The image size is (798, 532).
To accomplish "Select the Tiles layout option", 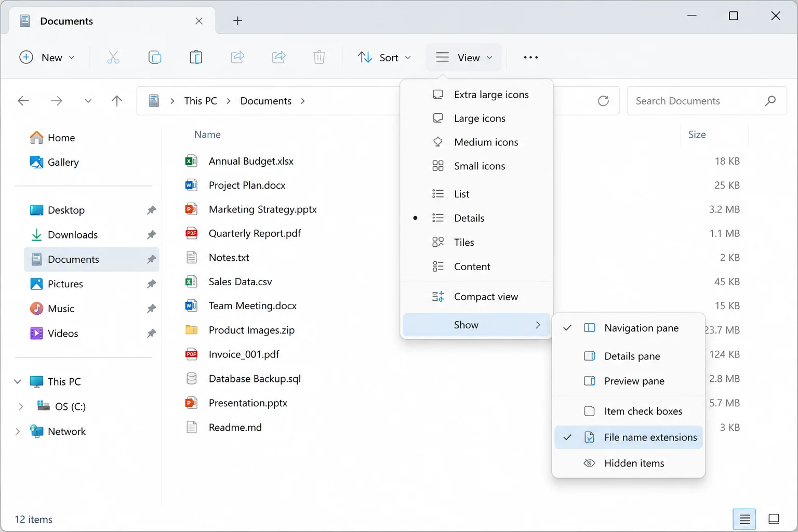I will (x=476, y=243).
